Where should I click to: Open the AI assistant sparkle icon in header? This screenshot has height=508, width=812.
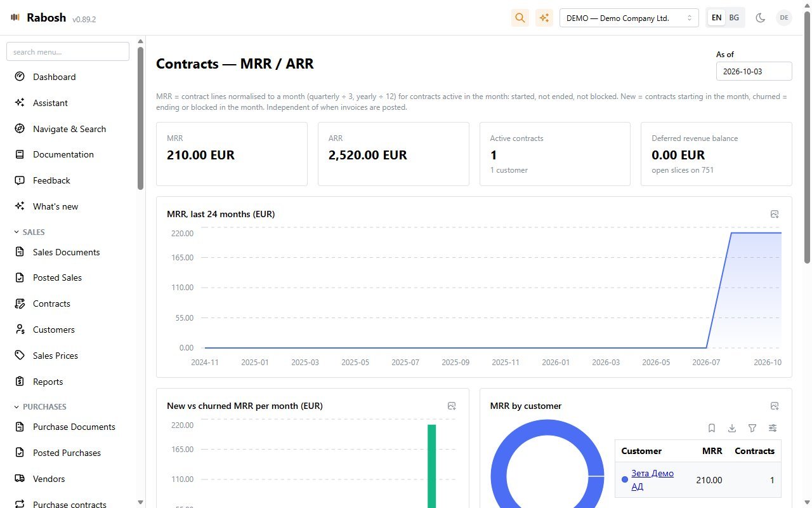click(x=544, y=18)
